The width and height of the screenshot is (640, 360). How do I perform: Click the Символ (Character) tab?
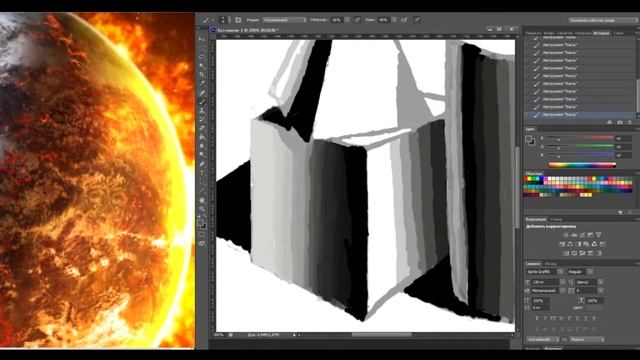pyautogui.click(x=533, y=264)
